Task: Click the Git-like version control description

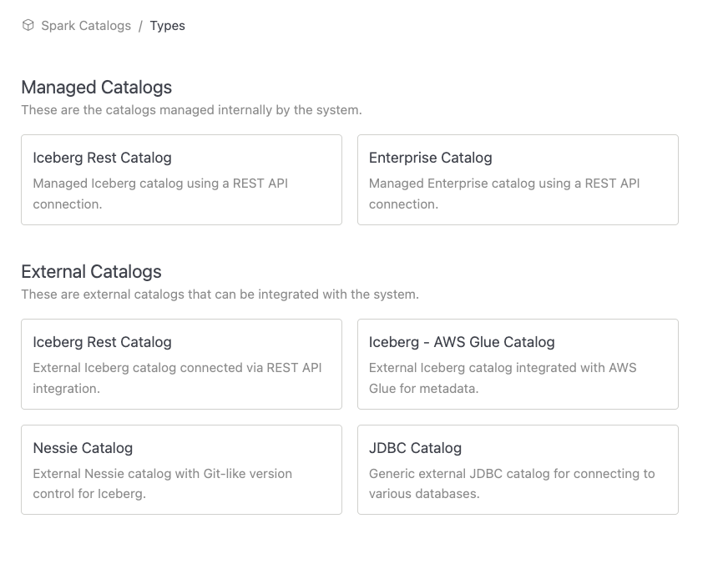Action: (162, 483)
